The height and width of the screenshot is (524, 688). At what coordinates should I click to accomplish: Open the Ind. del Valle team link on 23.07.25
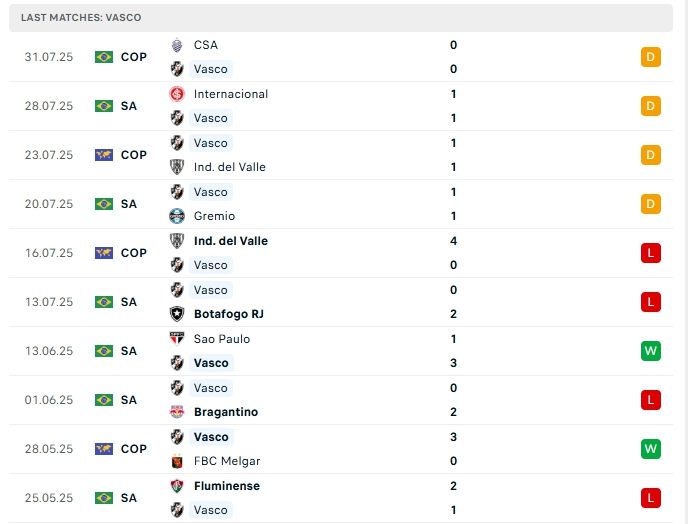(230, 167)
